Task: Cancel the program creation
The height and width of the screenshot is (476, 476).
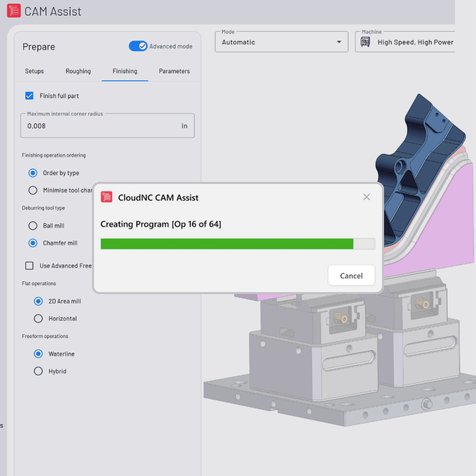Action: (x=351, y=276)
